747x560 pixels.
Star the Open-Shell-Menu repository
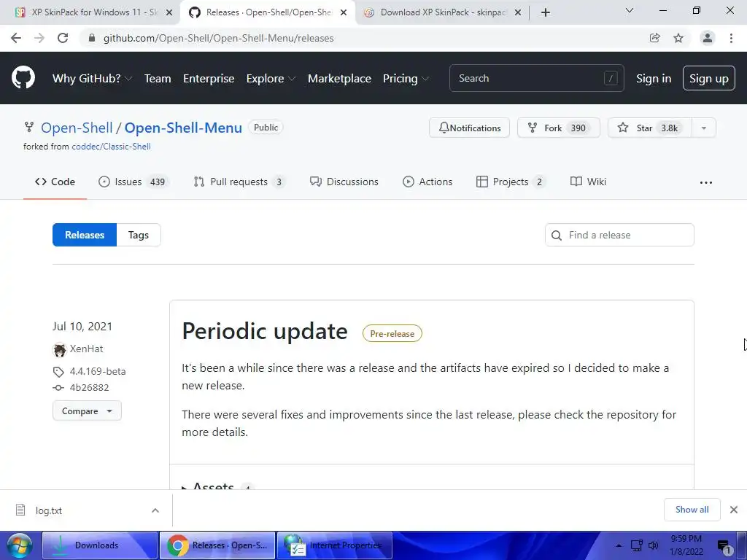[650, 128]
